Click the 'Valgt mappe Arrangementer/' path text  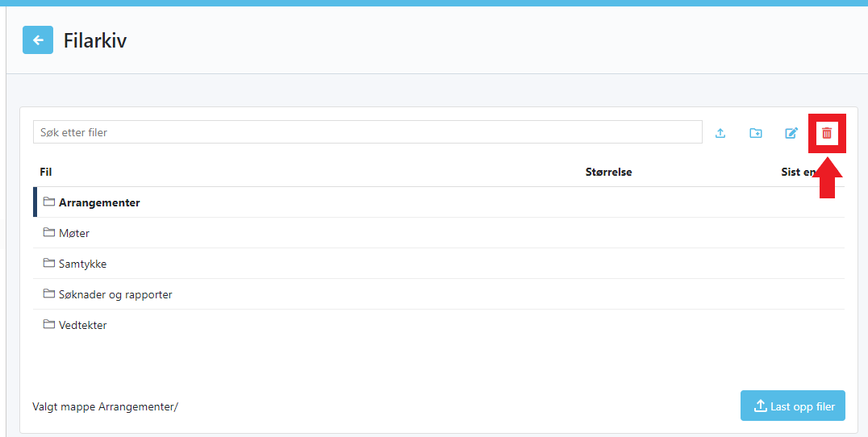click(105, 407)
